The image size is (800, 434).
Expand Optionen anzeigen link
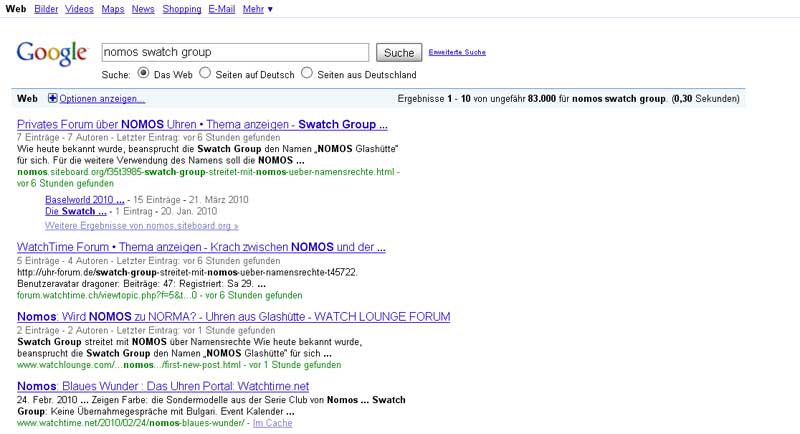point(102,98)
